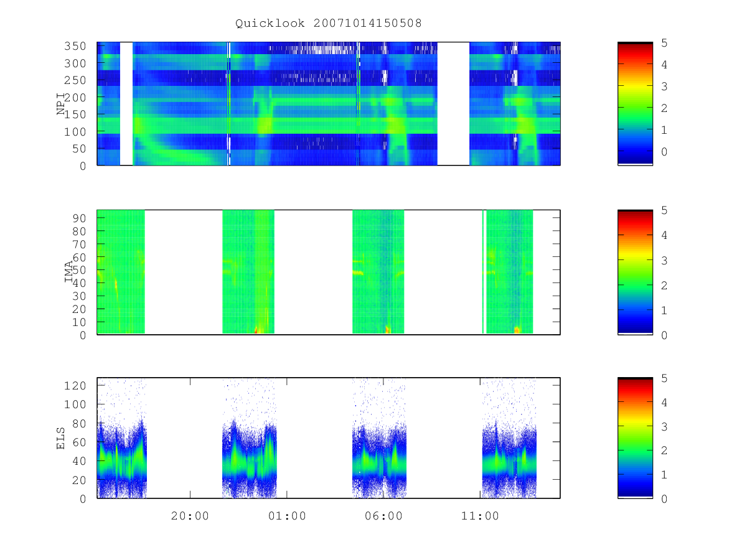Screen dimensions: 747x560
Task: Click the 11:00 time axis label
Action: [x=481, y=516]
